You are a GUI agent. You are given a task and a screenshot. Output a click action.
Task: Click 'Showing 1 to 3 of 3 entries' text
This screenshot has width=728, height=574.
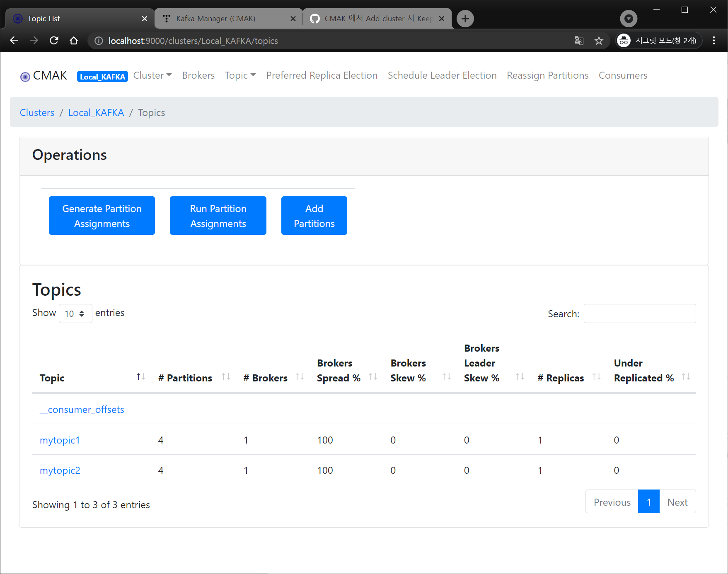pyautogui.click(x=91, y=505)
